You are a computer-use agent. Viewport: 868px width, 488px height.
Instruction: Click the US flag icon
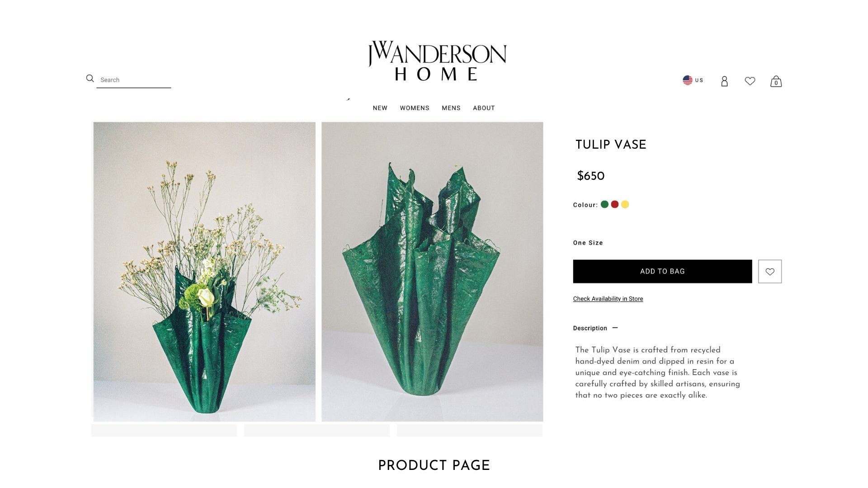[x=688, y=80]
